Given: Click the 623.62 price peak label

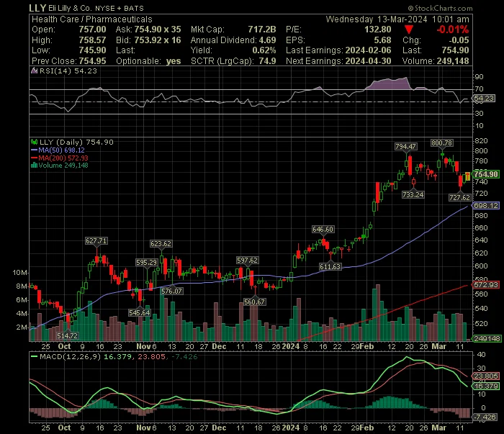Looking at the screenshot, I should click(161, 244).
